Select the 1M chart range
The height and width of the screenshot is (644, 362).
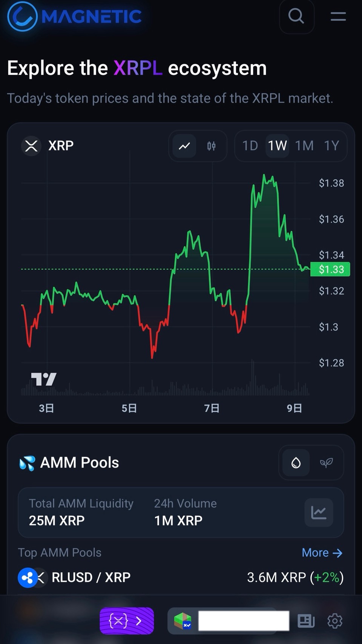tap(304, 146)
